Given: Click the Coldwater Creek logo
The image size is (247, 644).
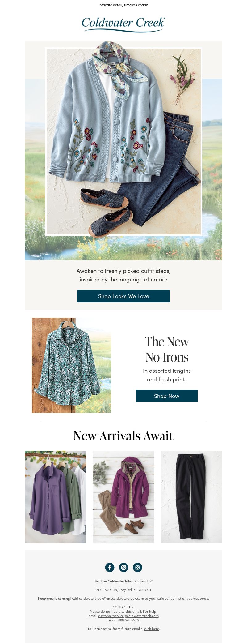Looking at the screenshot, I should tap(124, 24).
